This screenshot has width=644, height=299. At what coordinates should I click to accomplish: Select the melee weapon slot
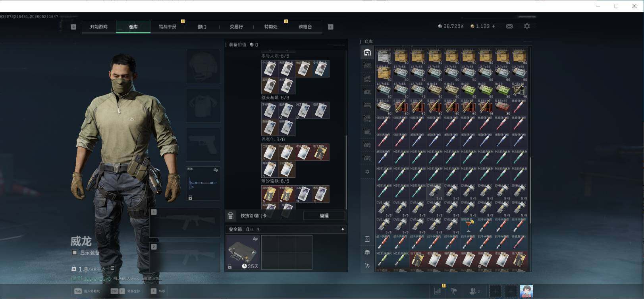203,184
